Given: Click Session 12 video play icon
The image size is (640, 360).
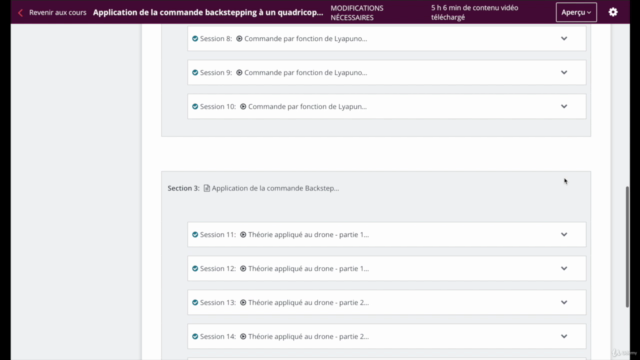Looking at the screenshot, I should click(x=243, y=269).
